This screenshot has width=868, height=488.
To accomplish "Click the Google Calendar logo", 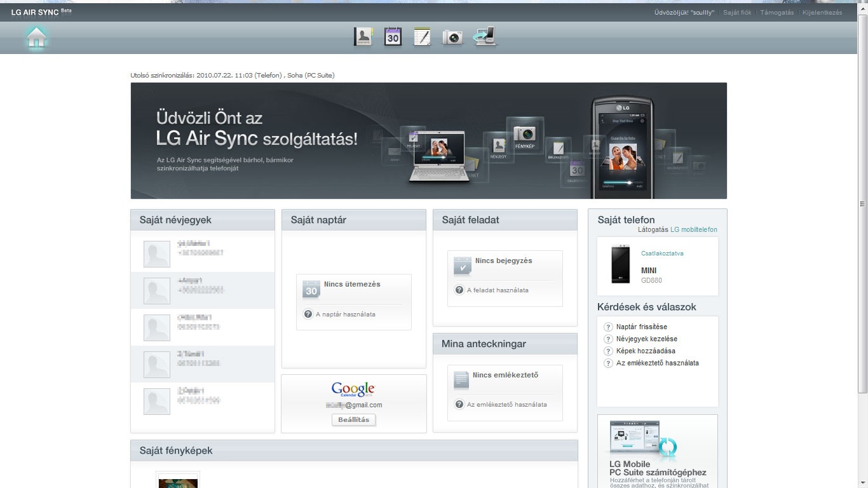I will tap(353, 390).
